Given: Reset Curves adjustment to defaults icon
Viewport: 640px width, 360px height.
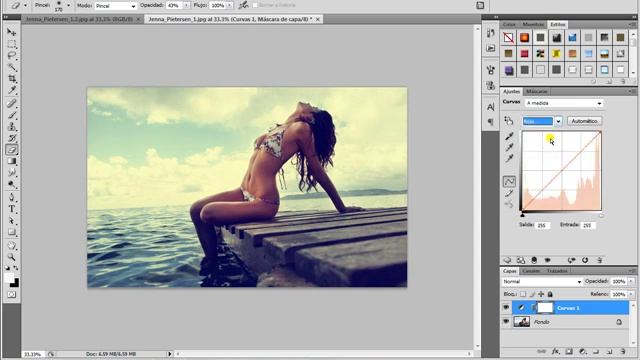Looking at the screenshot, I should pyautogui.click(x=585, y=260).
